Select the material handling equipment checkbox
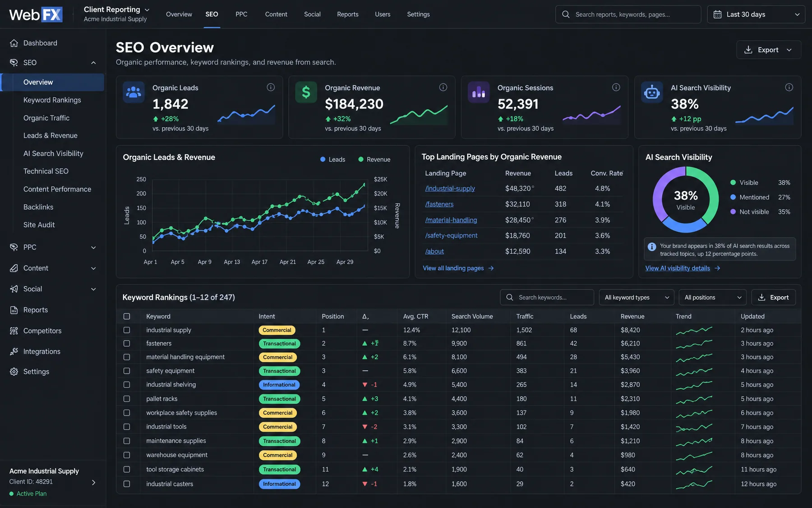 (x=127, y=357)
